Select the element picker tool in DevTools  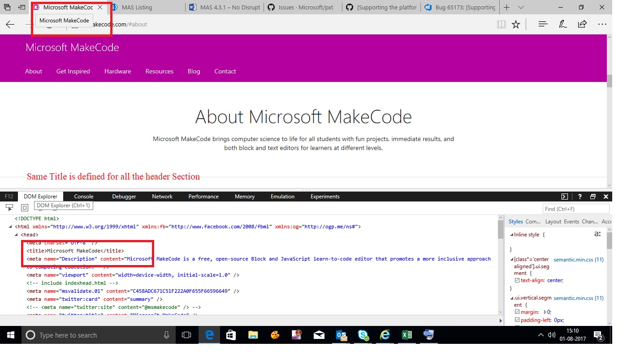pyautogui.click(x=9, y=207)
